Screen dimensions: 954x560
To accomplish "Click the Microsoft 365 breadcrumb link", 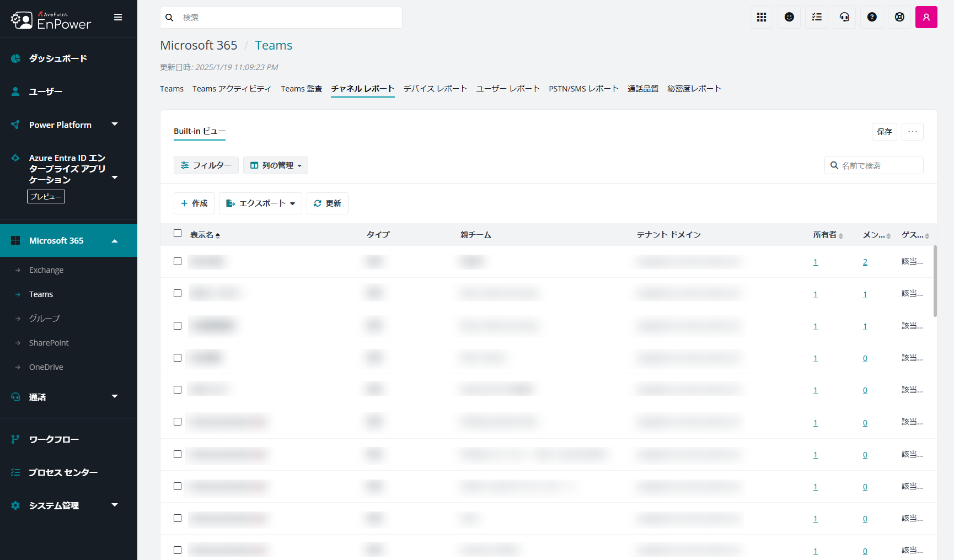I will click(x=199, y=45).
